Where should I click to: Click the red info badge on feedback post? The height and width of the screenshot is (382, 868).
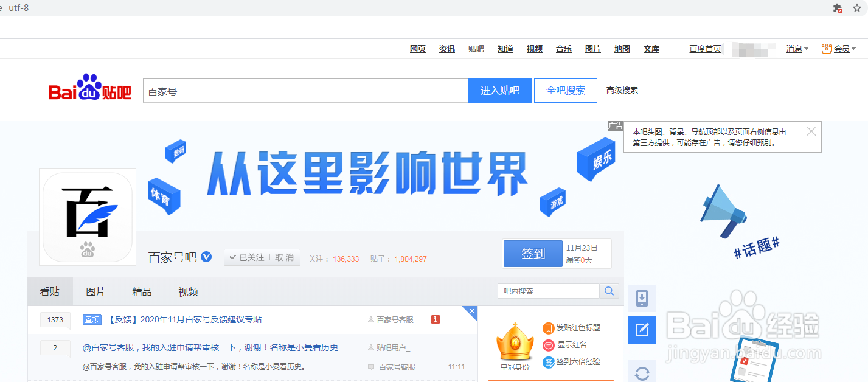pos(436,319)
